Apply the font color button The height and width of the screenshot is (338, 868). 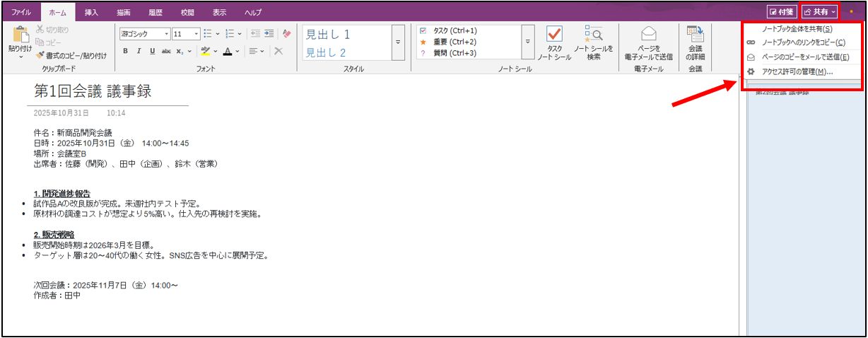pos(227,51)
